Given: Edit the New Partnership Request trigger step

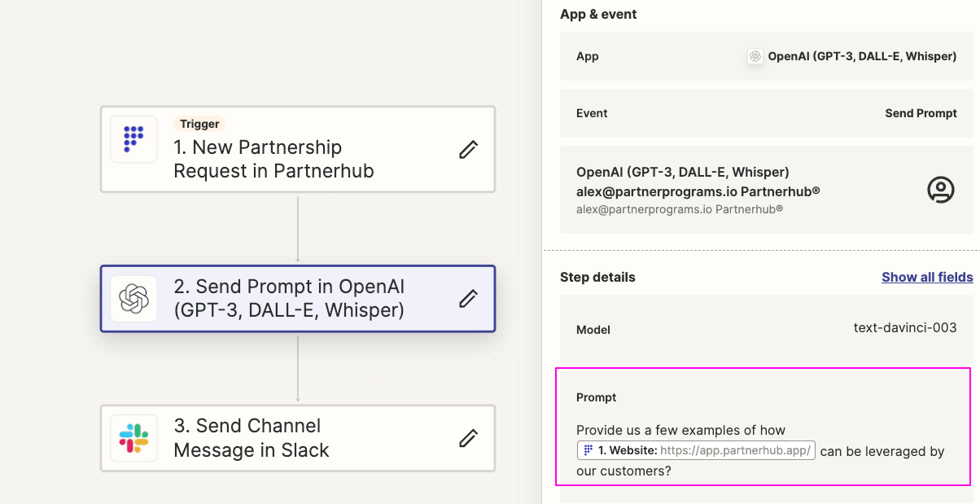Looking at the screenshot, I should [x=468, y=149].
